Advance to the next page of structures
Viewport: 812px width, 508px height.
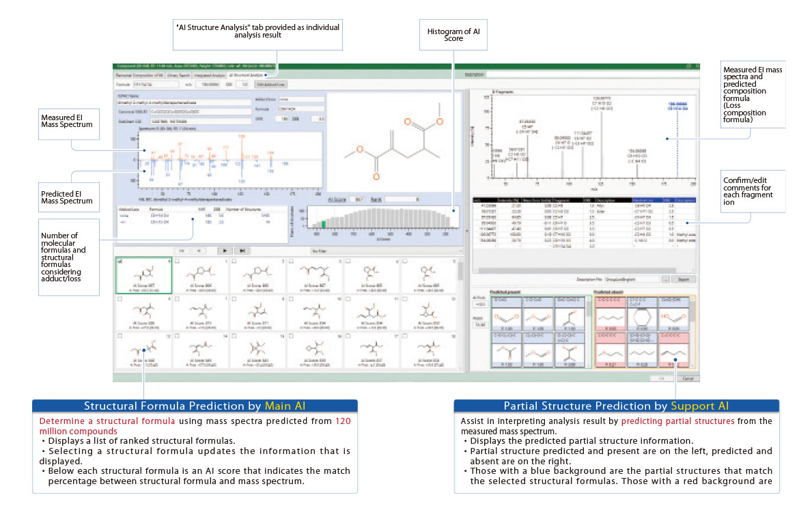coord(225,251)
